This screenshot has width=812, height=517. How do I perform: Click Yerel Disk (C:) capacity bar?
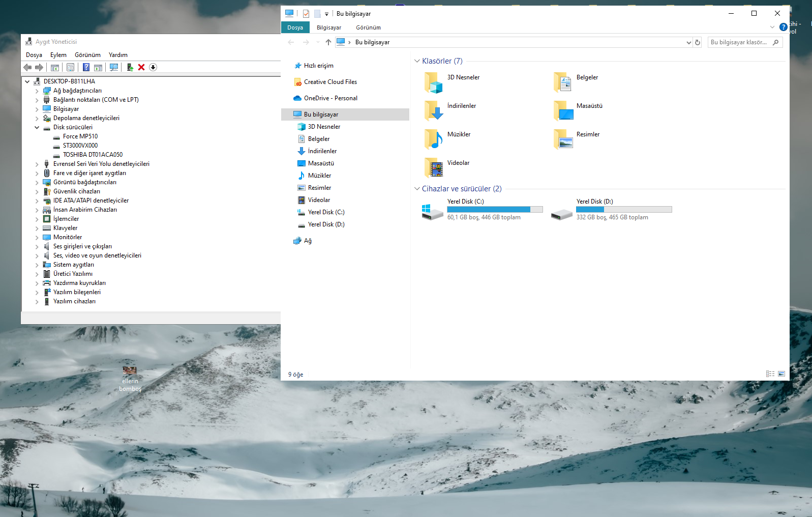pyautogui.click(x=495, y=209)
